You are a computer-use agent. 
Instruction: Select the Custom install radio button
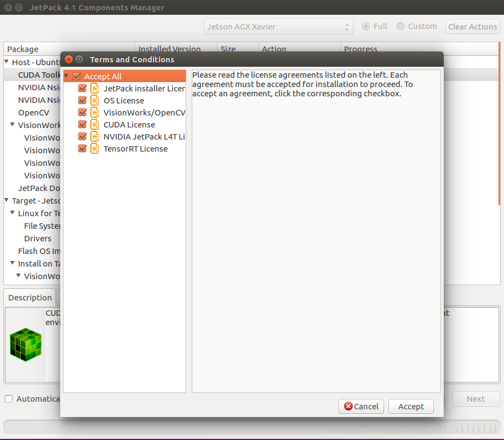pyautogui.click(x=400, y=26)
